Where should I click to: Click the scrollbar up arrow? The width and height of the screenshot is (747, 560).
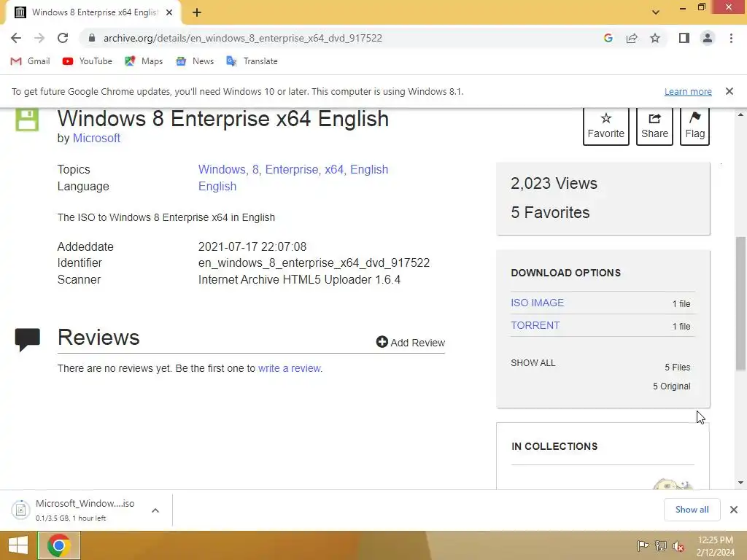[741, 114]
